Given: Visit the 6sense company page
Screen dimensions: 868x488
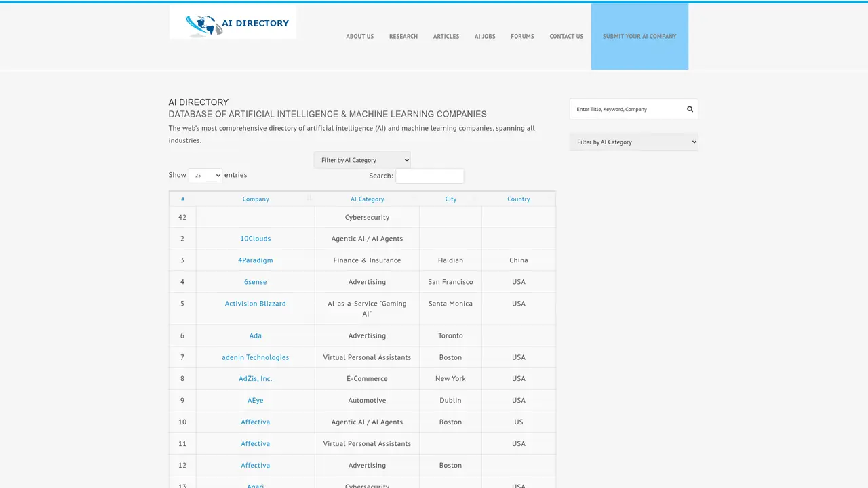Looking at the screenshot, I should coord(256,282).
